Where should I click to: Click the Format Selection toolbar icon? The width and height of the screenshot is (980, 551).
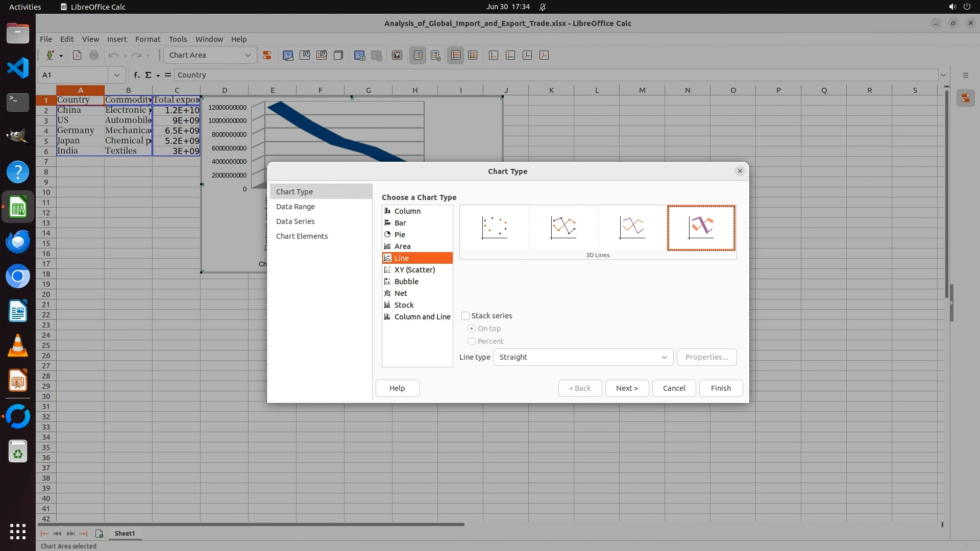click(x=266, y=55)
